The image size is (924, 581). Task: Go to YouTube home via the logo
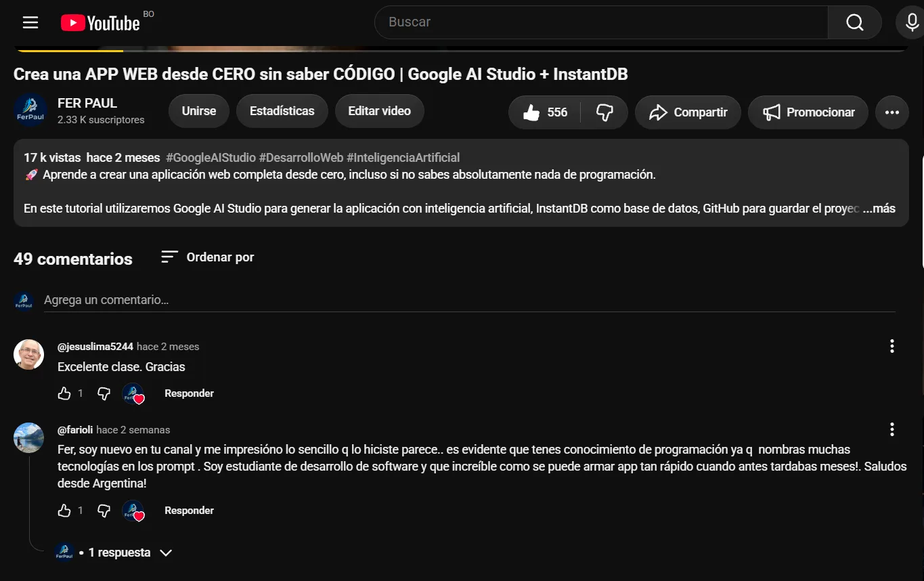[100, 23]
